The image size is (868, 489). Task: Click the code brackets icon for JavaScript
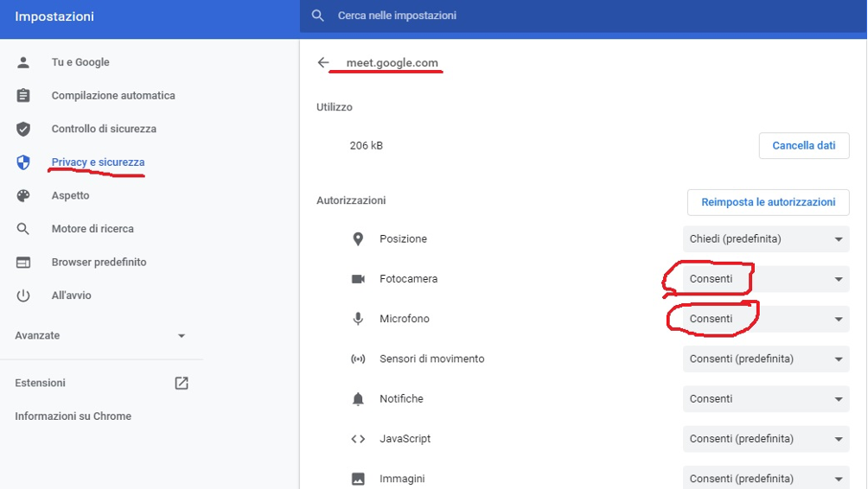pos(358,439)
